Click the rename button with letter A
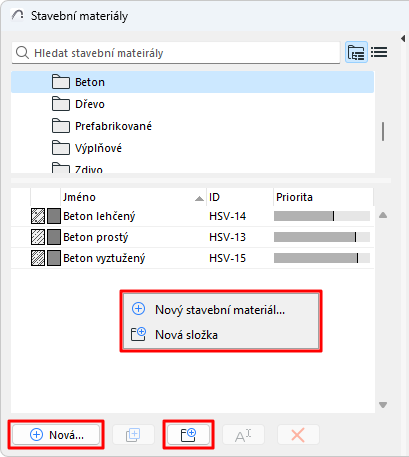409x457 pixels. point(243,435)
